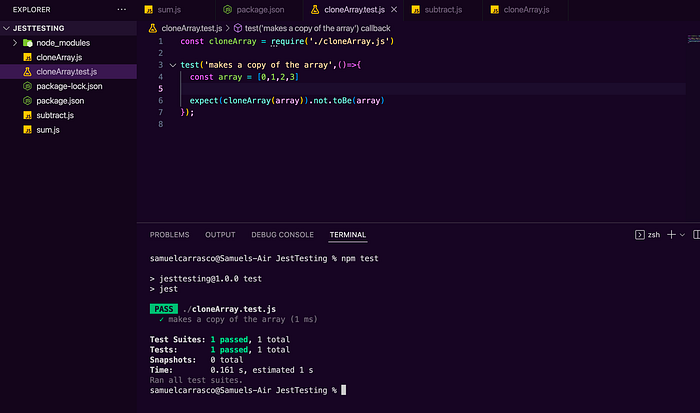Click the expect statement on line 6
The width and height of the screenshot is (700, 413).
[x=287, y=101]
